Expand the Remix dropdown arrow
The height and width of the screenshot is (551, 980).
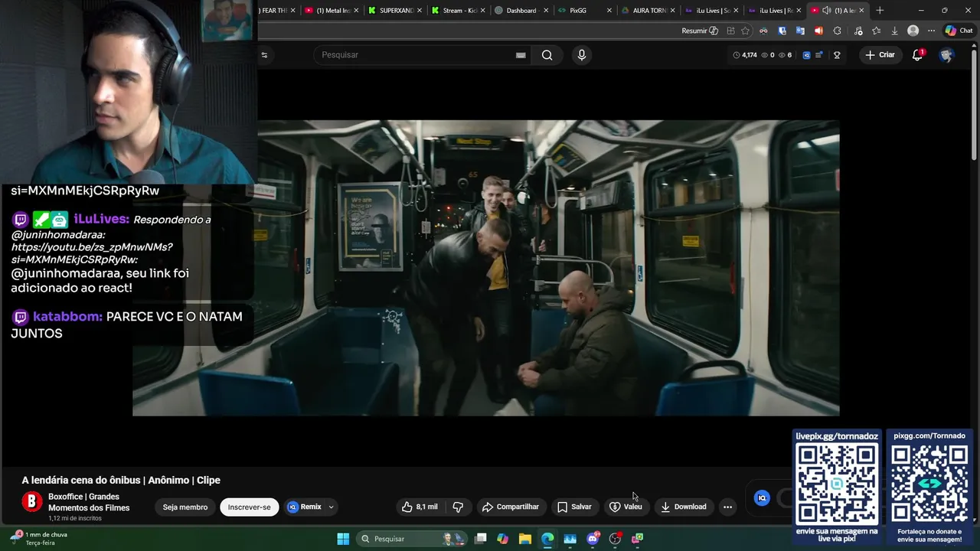click(x=331, y=507)
